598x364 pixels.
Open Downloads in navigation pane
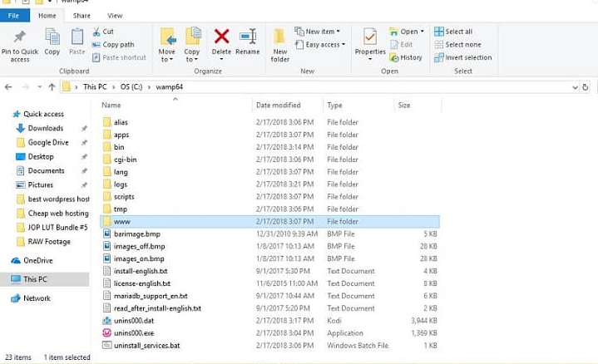[x=40, y=129]
